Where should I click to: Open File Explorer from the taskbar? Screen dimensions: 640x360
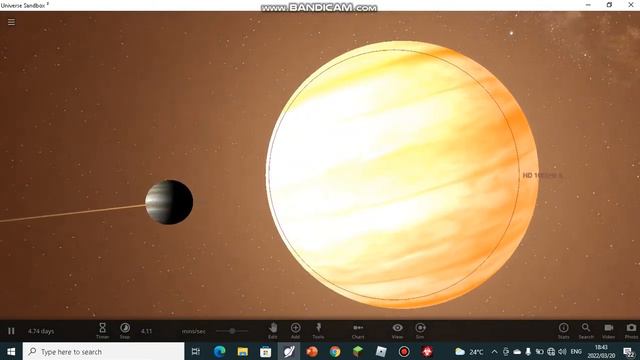tap(243, 351)
